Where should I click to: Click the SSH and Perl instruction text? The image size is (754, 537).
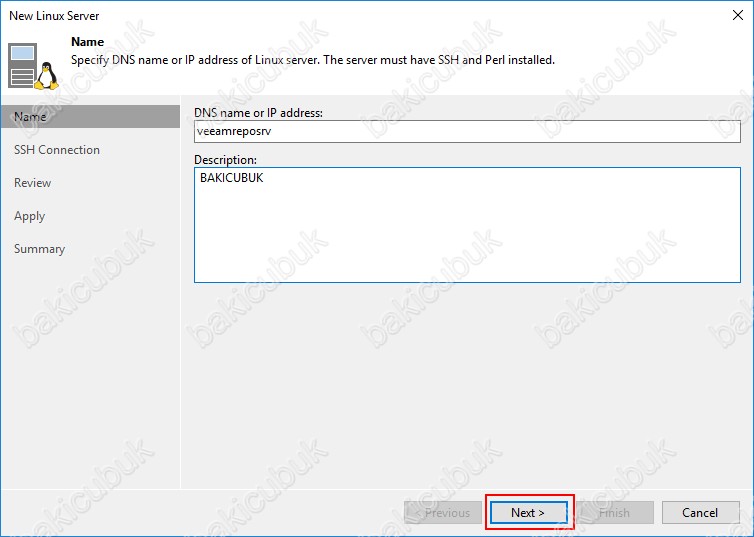[x=313, y=60]
